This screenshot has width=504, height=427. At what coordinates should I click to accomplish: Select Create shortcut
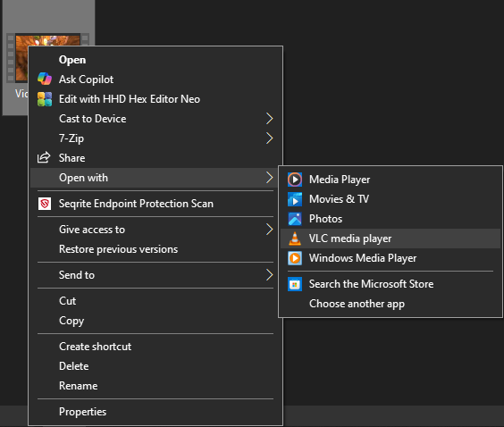[x=155, y=347]
